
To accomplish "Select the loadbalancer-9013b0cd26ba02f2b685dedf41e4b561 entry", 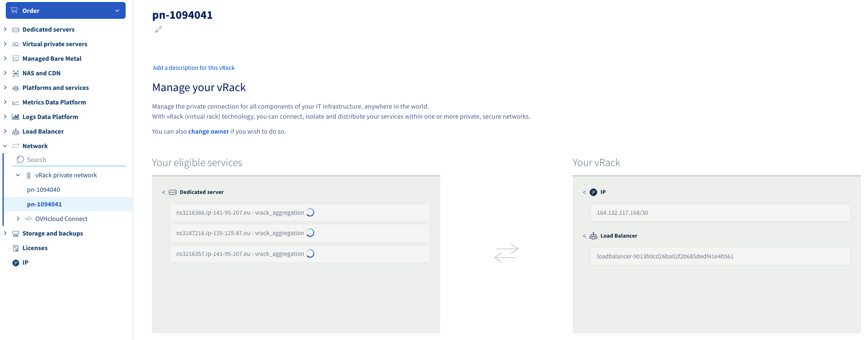I will pyautogui.click(x=720, y=256).
